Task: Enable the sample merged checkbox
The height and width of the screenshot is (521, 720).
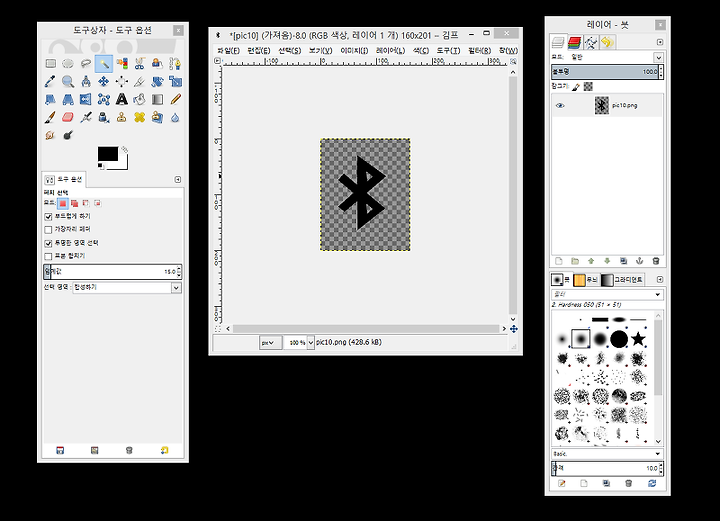Action: [x=48, y=256]
